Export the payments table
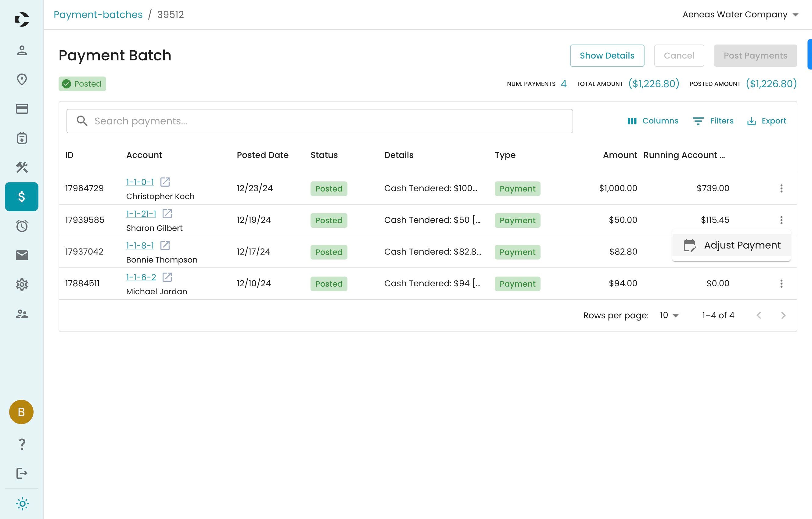812x519 pixels. pos(767,121)
